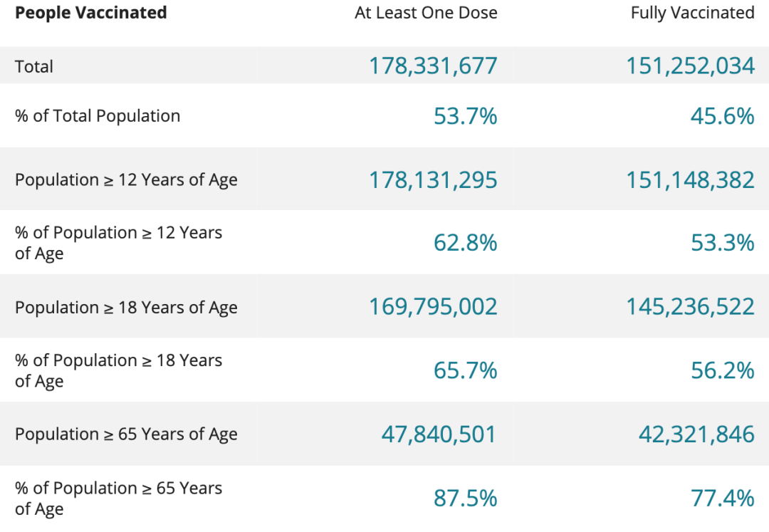Click total fully vaccinated value 151,252,034
This screenshot has height=532, width=769.
690,66
